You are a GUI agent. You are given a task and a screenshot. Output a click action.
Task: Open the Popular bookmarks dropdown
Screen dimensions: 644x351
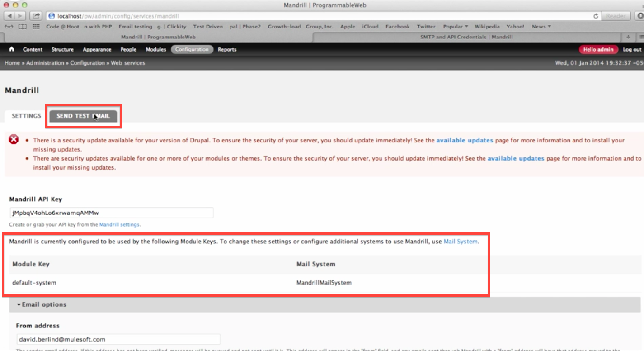tap(456, 27)
